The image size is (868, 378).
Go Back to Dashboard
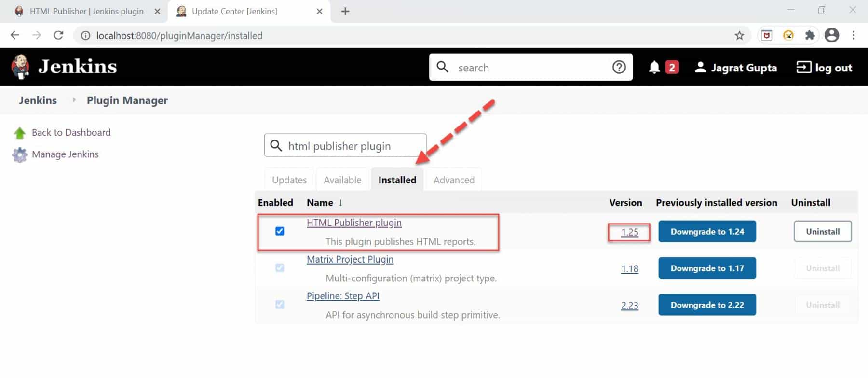coord(71,132)
